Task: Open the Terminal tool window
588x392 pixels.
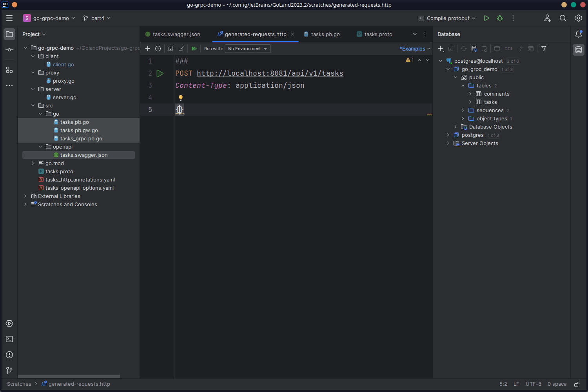Action: pos(9,339)
